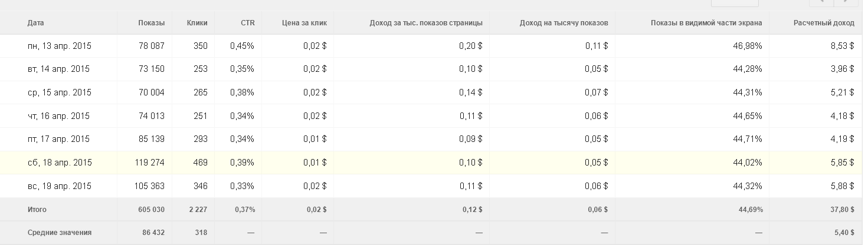Select the вт, 14 апр. 2015 date
This screenshot has width=868, height=245.
58,69
